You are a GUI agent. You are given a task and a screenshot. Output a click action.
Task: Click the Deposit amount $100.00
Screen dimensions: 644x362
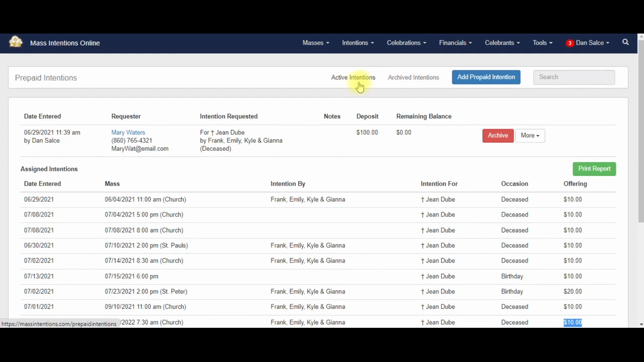(367, 132)
